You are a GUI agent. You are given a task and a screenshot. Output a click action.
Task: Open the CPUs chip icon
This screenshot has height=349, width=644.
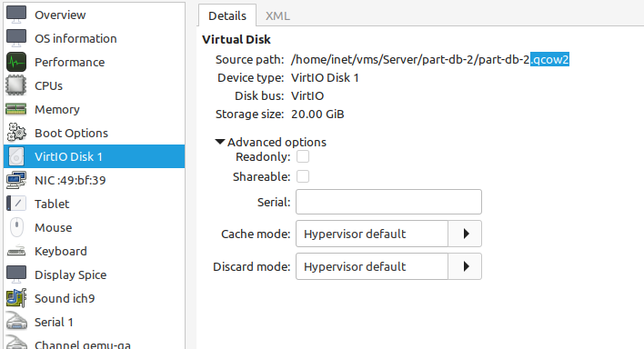click(16, 85)
